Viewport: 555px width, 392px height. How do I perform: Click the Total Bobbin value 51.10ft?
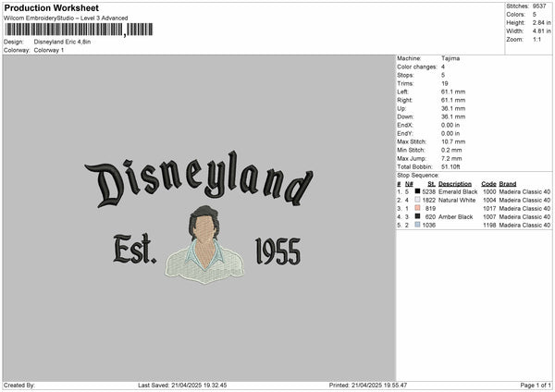[x=450, y=166]
